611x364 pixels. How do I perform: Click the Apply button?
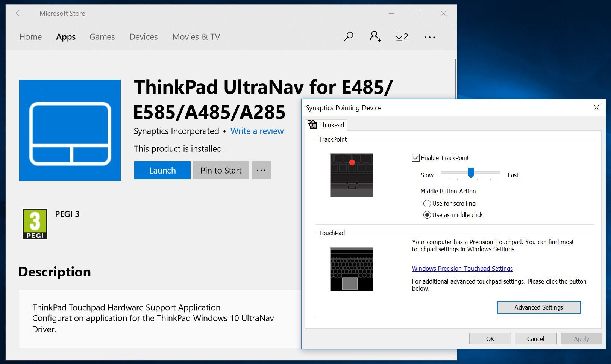pos(581,339)
